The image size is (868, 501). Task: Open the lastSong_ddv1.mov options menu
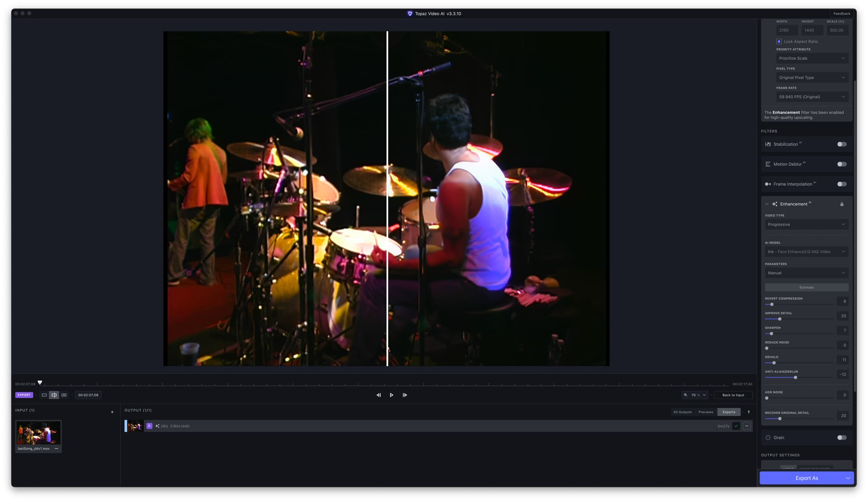point(57,449)
